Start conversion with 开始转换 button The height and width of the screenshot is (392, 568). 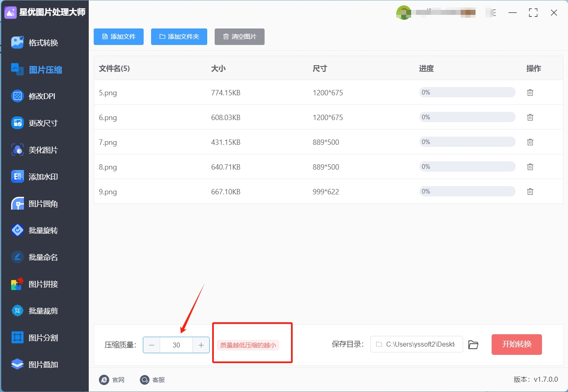click(x=516, y=345)
